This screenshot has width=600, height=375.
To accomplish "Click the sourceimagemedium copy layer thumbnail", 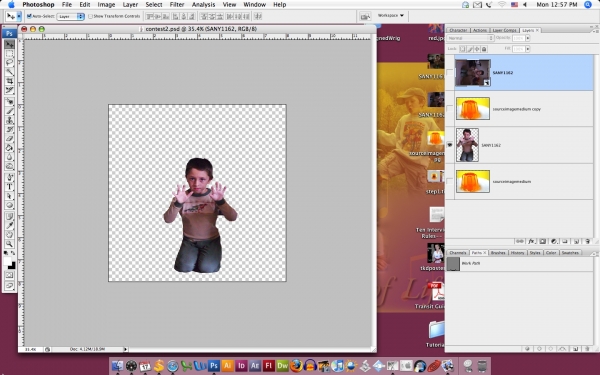I will tap(473, 109).
